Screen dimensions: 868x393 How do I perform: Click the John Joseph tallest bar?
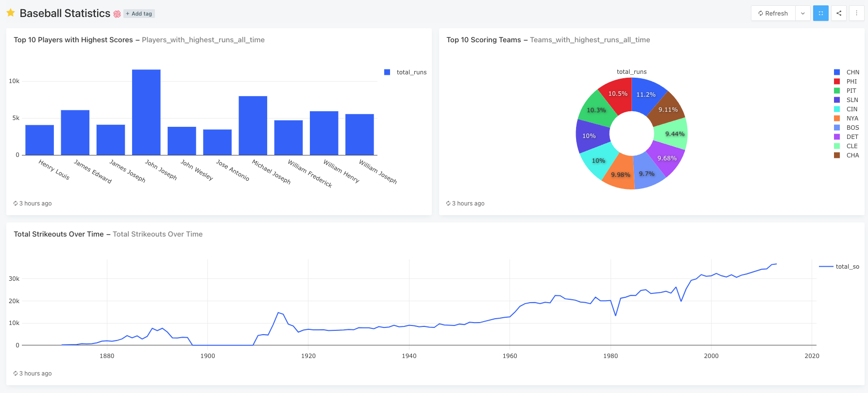tap(146, 112)
